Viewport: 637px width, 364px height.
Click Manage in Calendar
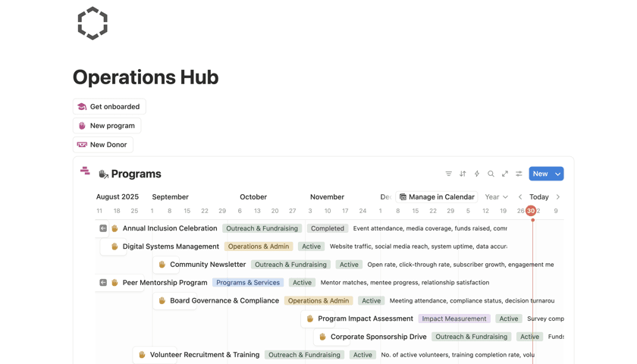point(436,197)
